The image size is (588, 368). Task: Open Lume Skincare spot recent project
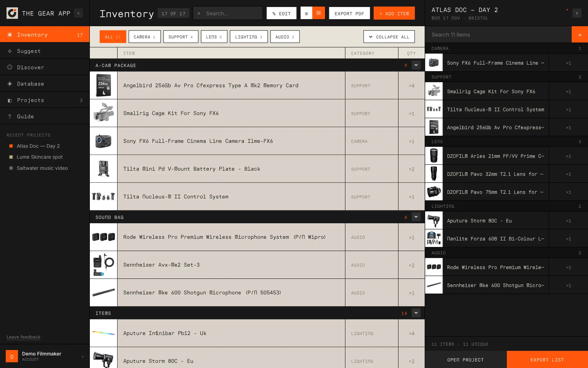point(39,157)
